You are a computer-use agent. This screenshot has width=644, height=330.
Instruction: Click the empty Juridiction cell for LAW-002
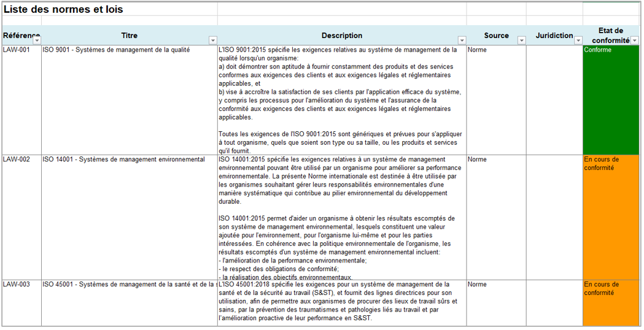pos(554,217)
